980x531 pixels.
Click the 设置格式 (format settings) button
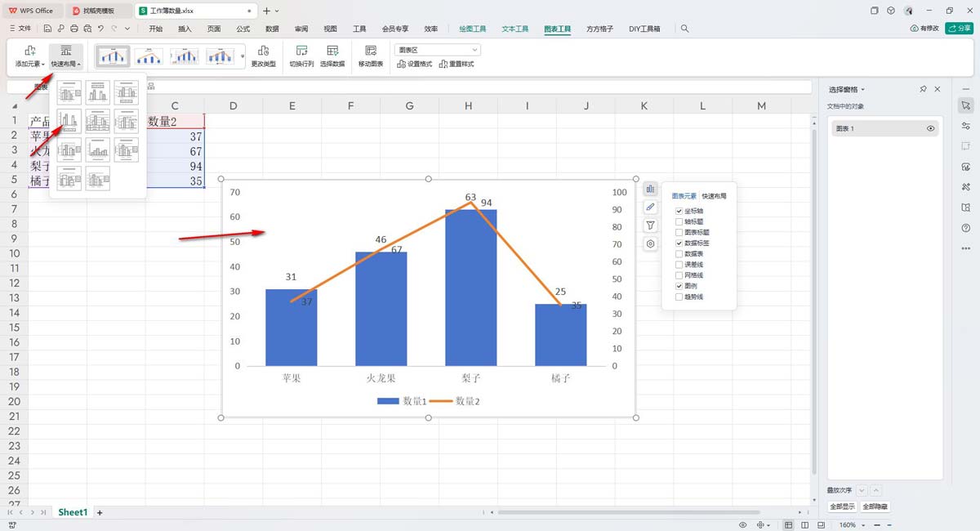click(x=414, y=64)
